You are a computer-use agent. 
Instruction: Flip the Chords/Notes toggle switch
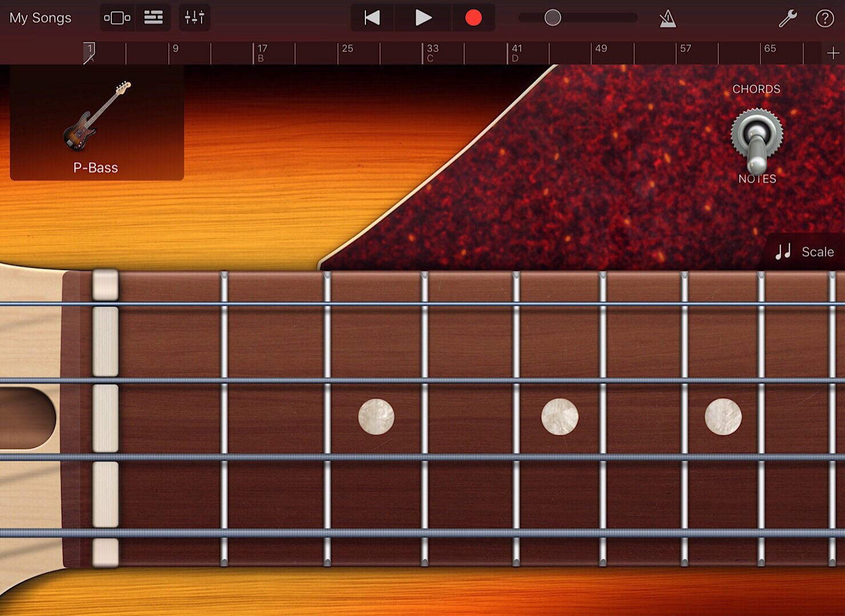tap(757, 140)
